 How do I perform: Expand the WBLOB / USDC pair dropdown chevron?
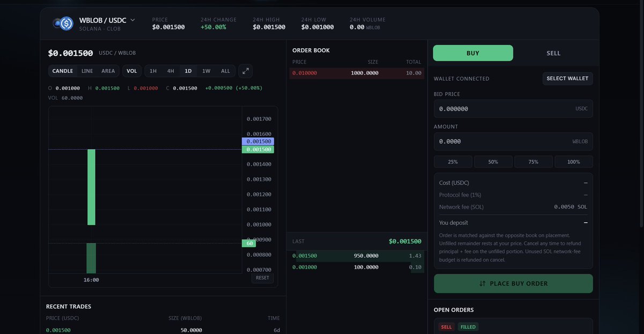[133, 20]
